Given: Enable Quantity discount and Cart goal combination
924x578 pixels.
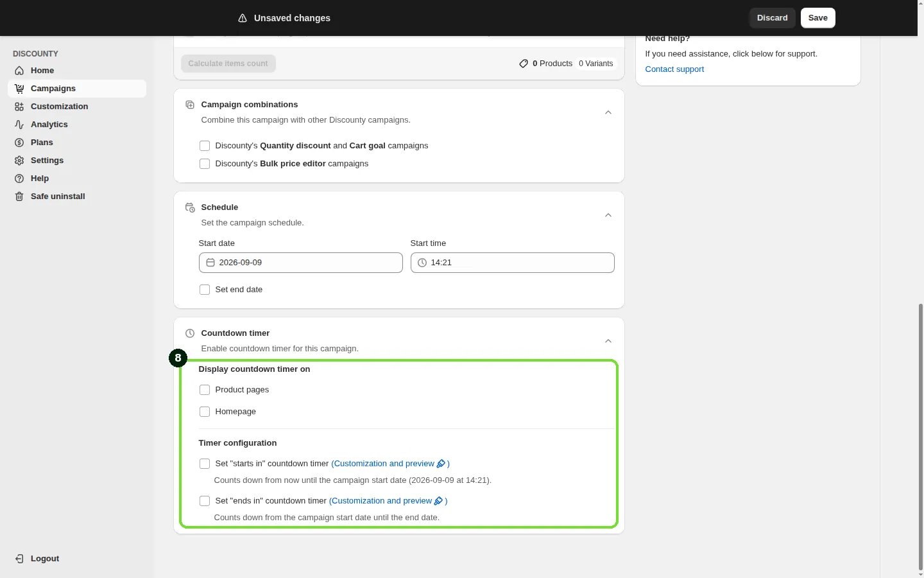Looking at the screenshot, I should click(x=205, y=146).
